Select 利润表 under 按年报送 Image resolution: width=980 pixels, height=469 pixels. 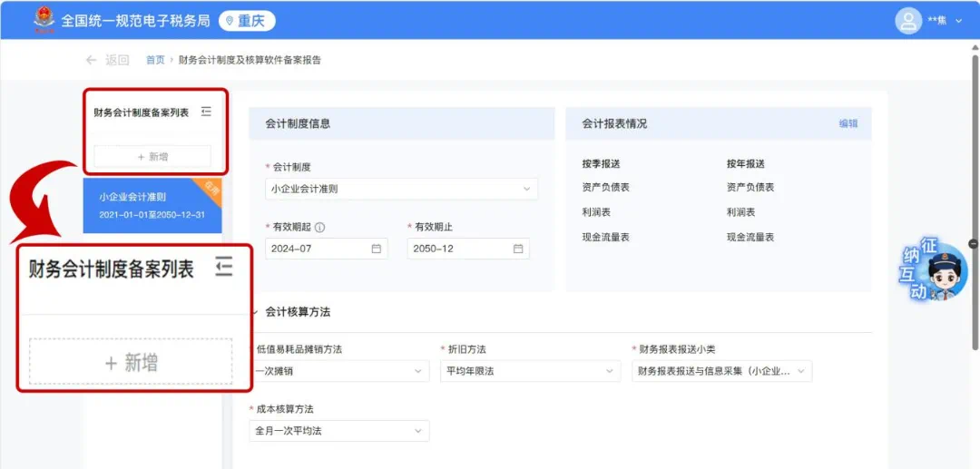(740, 212)
